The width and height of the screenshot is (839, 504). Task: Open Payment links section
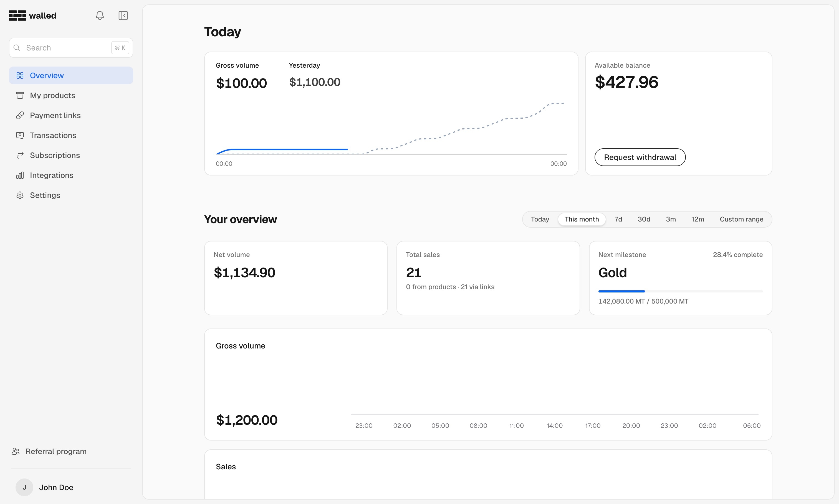click(x=71, y=116)
